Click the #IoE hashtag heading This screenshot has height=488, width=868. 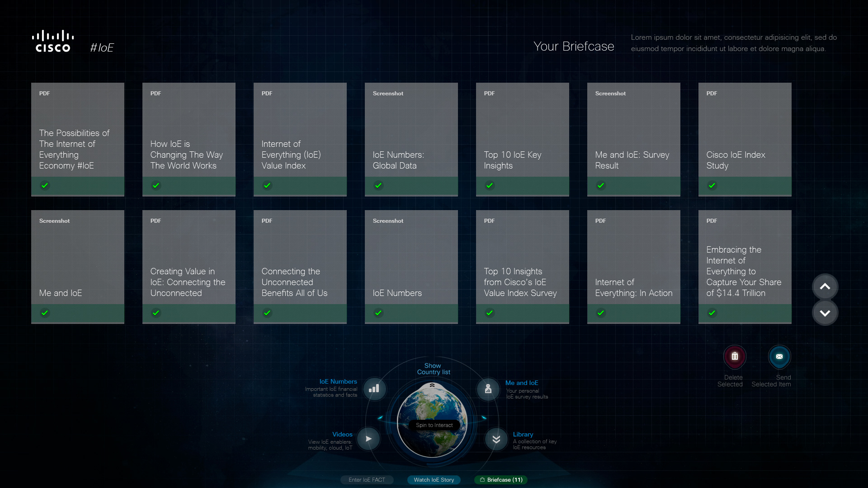(102, 47)
